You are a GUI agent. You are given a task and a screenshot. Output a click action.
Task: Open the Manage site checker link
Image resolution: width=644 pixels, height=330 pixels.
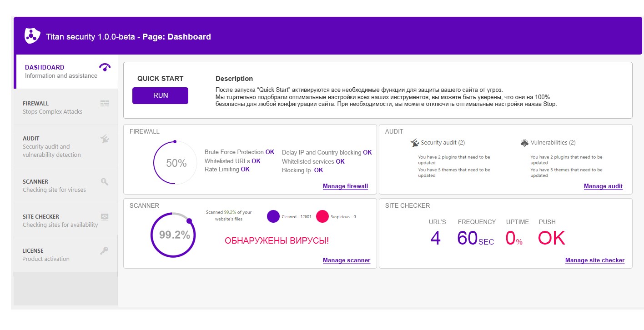(595, 260)
